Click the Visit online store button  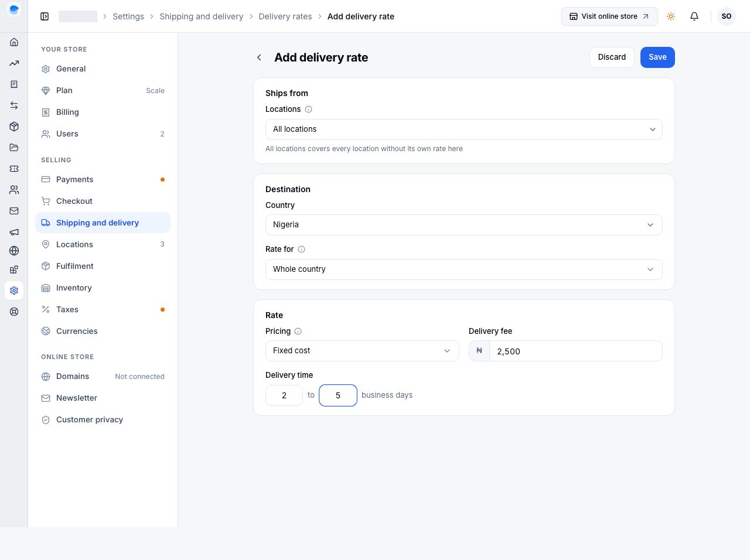click(x=609, y=16)
